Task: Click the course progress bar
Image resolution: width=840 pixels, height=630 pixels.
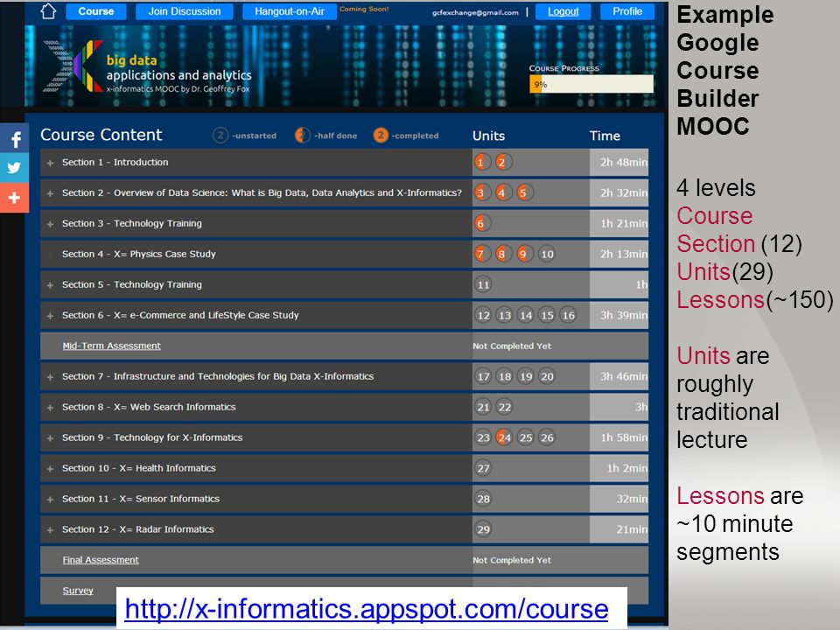Action: point(591,84)
